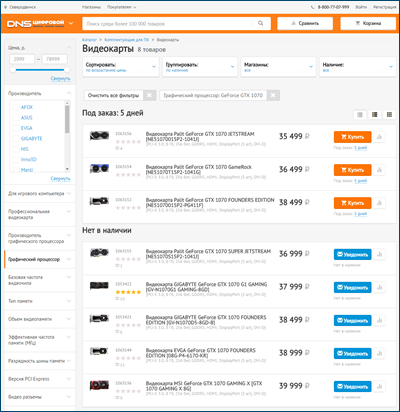Add MSI GAMING X to comparison
400x412 pixels.
coord(379,386)
